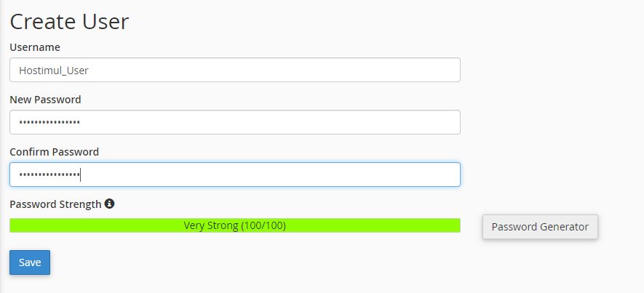
Task: Click the Confirm Password label
Action: [x=54, y=152]
